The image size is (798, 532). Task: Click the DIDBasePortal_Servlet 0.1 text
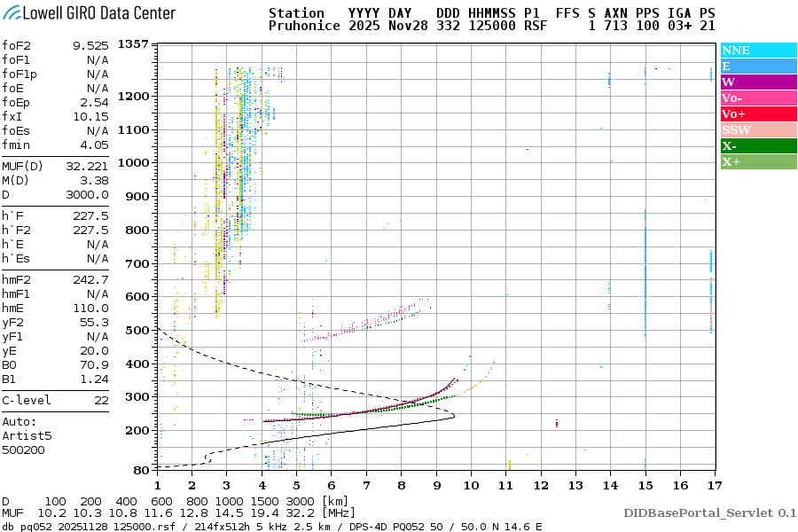[709, 512]
